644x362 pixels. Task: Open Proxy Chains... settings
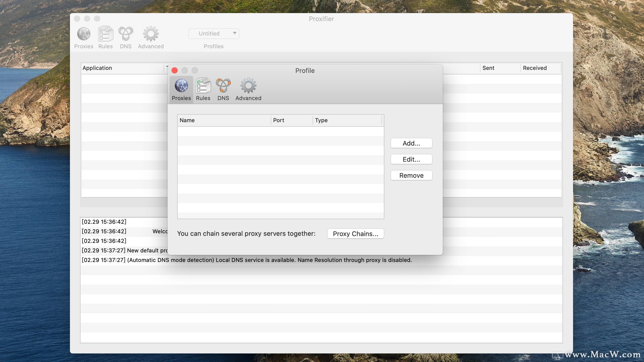click(x=355, y=234)
